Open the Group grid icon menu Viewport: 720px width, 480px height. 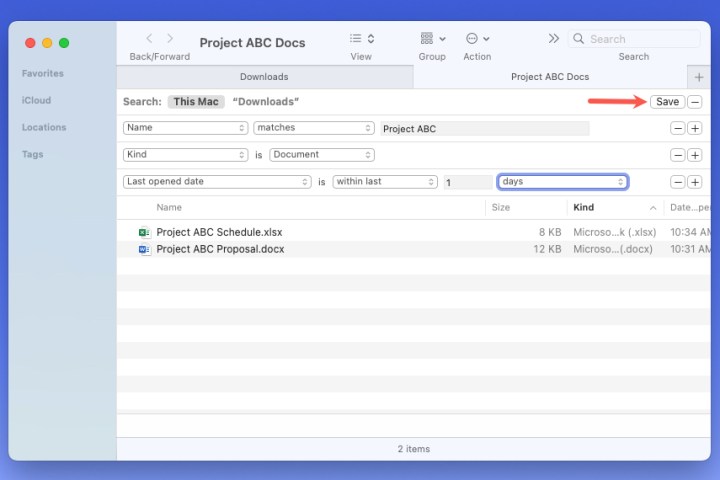pyautogui.click(x=432, y=39)
